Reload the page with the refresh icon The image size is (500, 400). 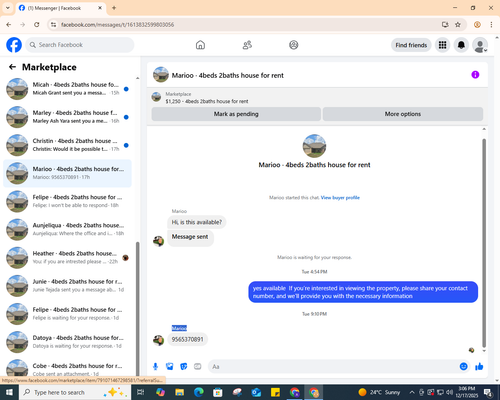37,25
